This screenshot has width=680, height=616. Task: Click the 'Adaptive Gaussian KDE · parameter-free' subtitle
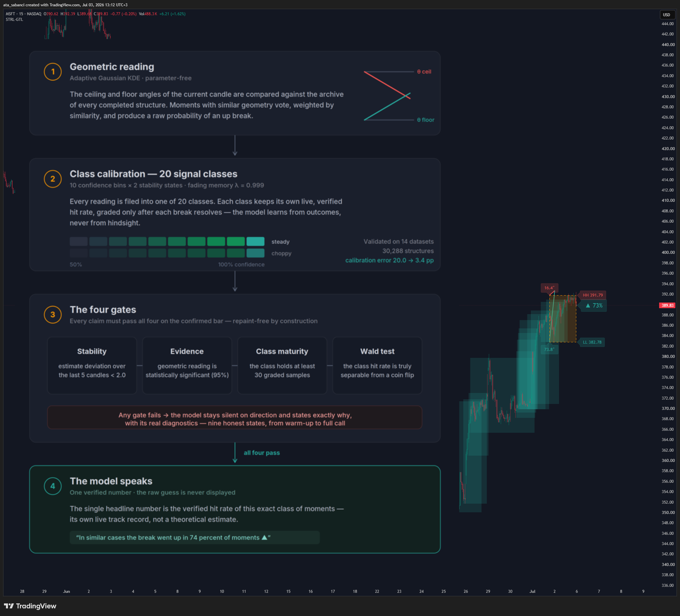point(131,78)
